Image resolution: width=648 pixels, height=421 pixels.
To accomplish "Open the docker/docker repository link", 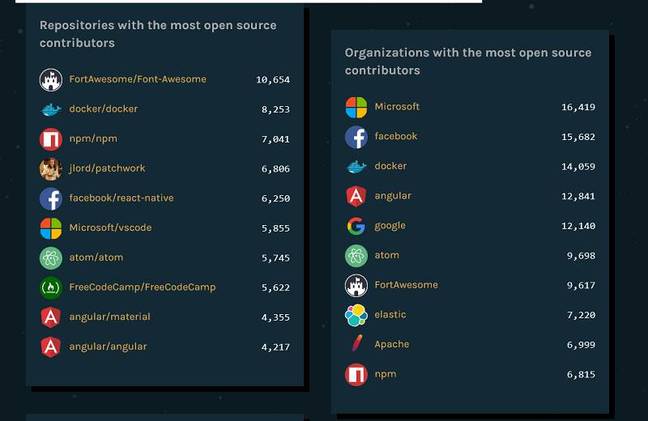I will click(x=104, y=109).
